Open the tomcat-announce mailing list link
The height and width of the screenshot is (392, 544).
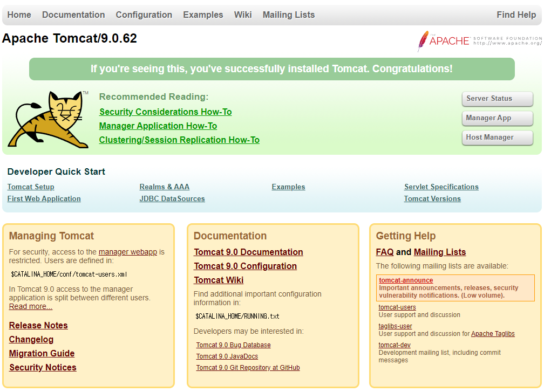(406, 280)
